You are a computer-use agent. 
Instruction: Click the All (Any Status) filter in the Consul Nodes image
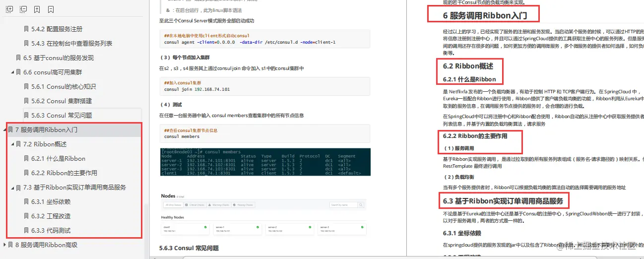click(x=173, y=205)
